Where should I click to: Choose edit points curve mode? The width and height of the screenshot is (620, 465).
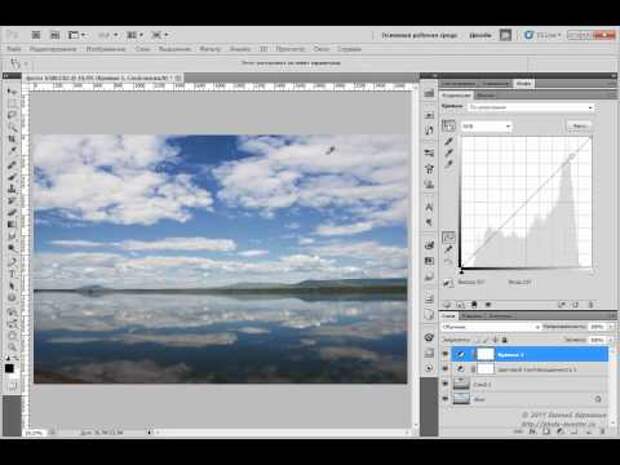[448, 237]
